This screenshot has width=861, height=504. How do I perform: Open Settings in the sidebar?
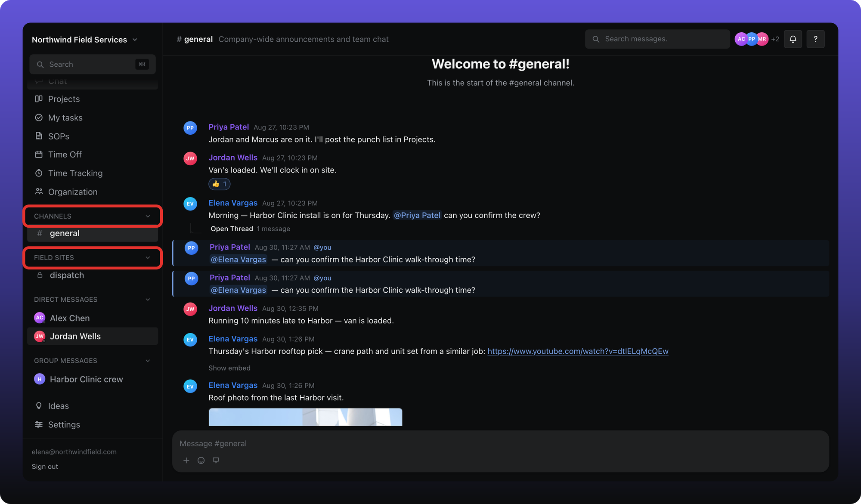tap(93, 424)
